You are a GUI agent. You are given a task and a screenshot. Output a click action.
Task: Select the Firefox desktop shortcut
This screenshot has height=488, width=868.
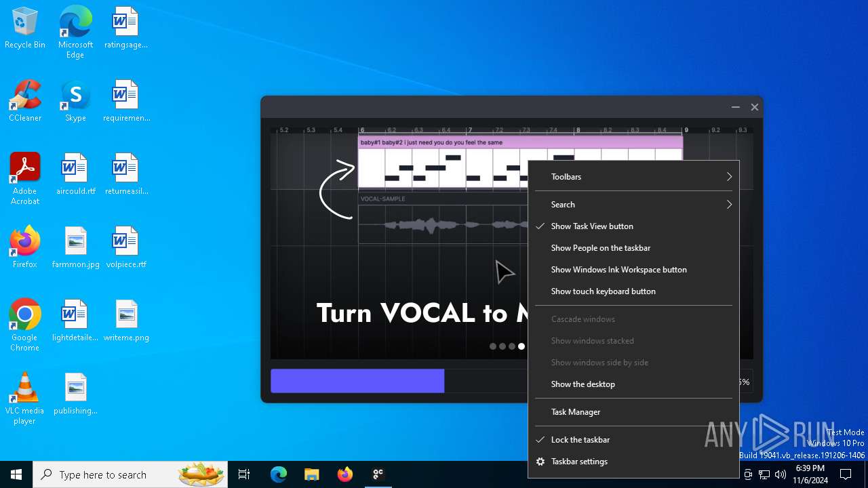tap(25, 247)
